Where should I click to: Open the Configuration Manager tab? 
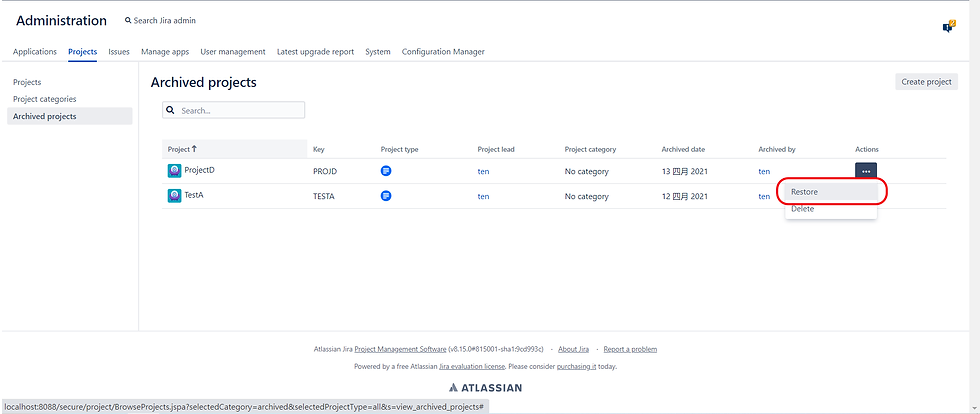443,52
